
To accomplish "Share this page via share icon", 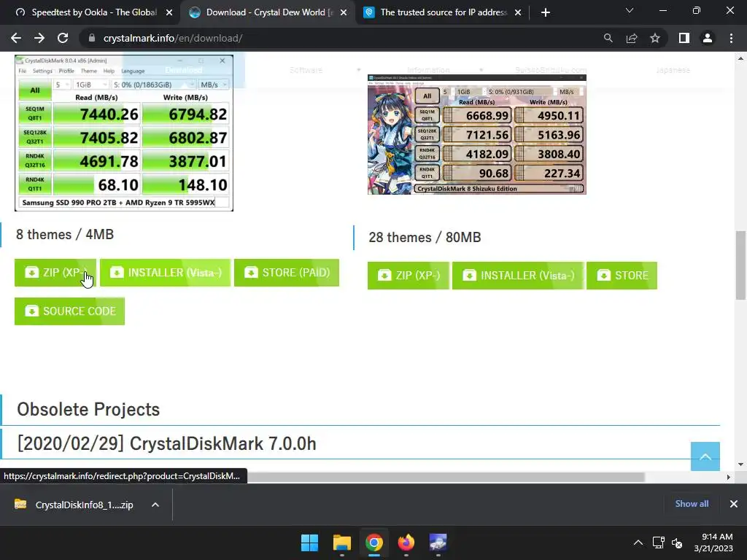I will [x=632, y=38].
